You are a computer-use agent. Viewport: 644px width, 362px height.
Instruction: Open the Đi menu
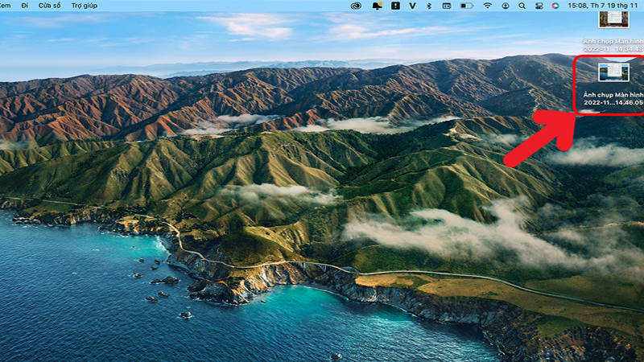coord(26,6)
